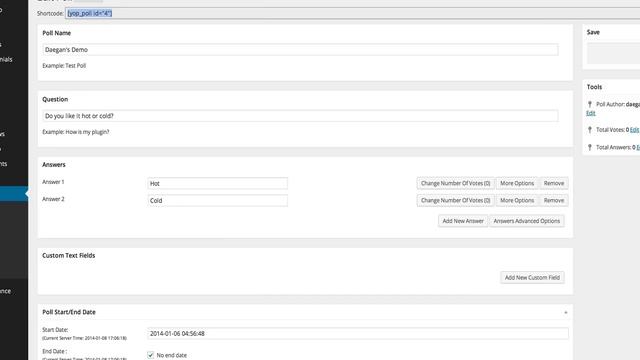Edit the Poll Name field 'Daegan's Demo'
The width and height of the screenshot is (640, 360).
(x=300, y=49)
